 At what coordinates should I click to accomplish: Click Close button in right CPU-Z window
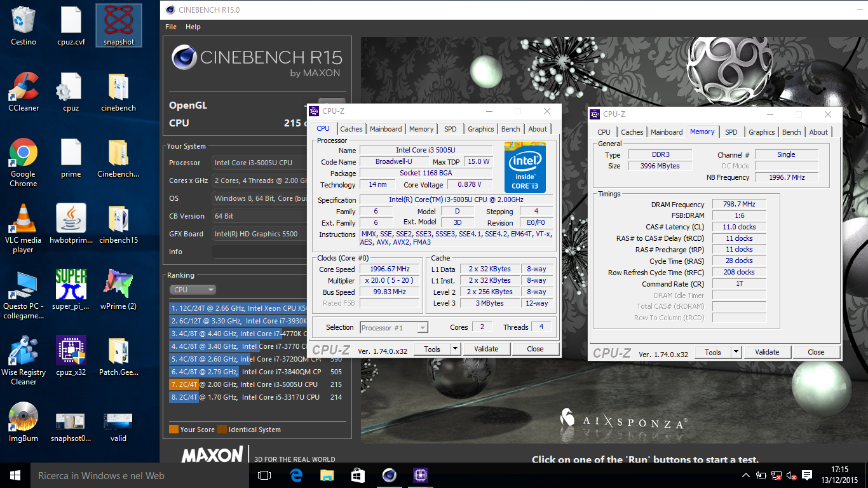point(816,352)
